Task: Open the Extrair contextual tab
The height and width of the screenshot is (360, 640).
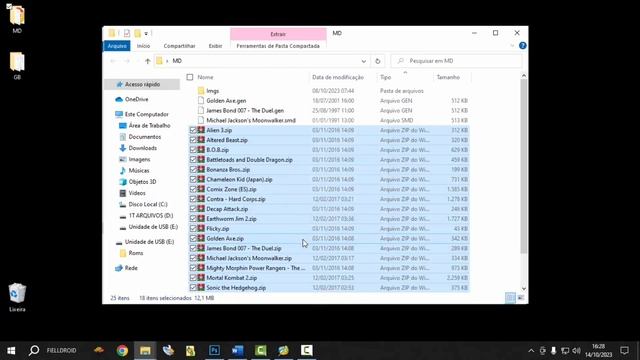Action: coord(278,34)
